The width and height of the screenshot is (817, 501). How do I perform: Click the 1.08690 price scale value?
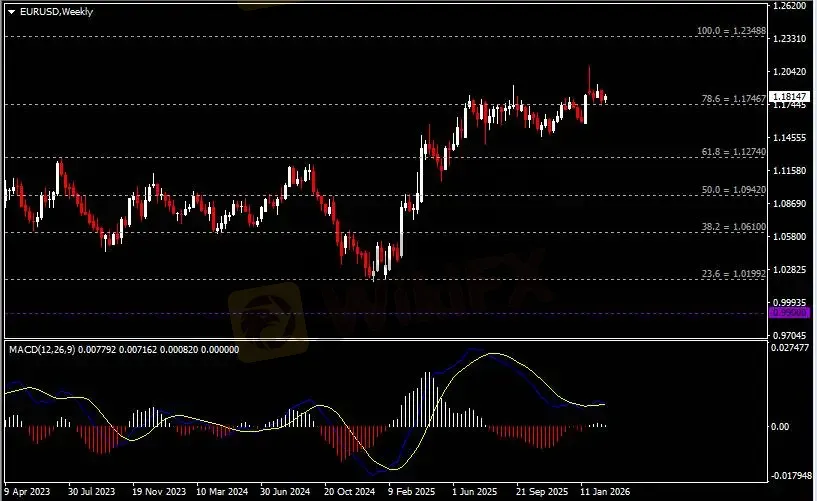point(790,203)
